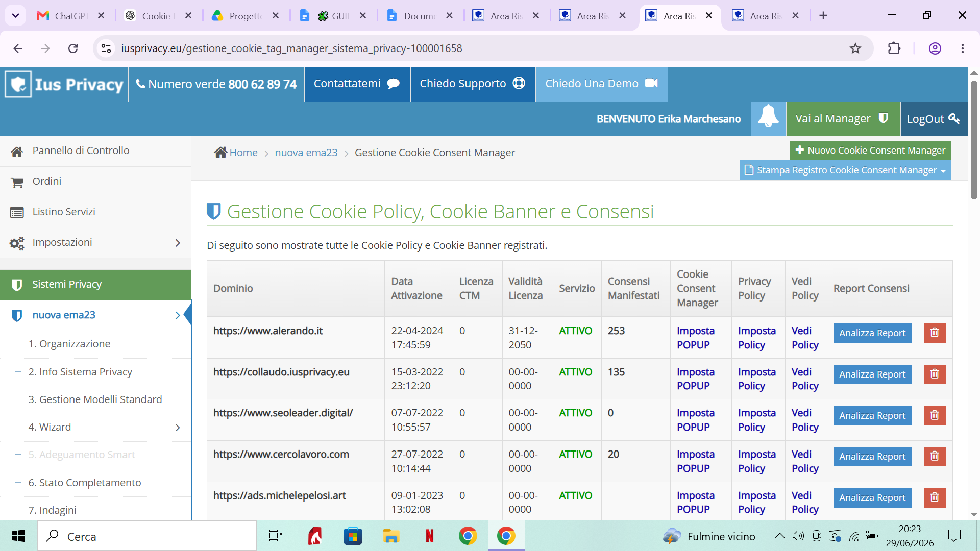
Task: Analizza Report for alerando.it
Action: coord(872,333)
